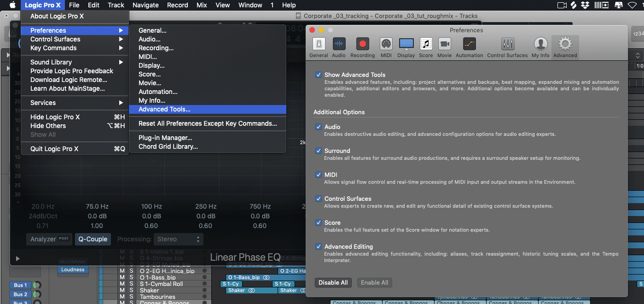
Task: Expand the Sound Library submenu
Action: tap(75, 62)
